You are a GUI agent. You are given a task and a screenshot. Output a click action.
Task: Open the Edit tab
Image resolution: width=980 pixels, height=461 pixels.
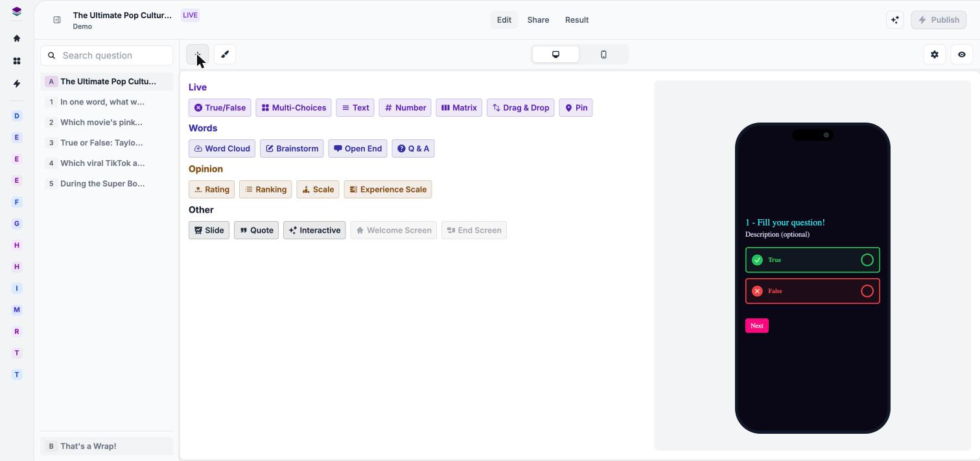(x=504, y=20)
